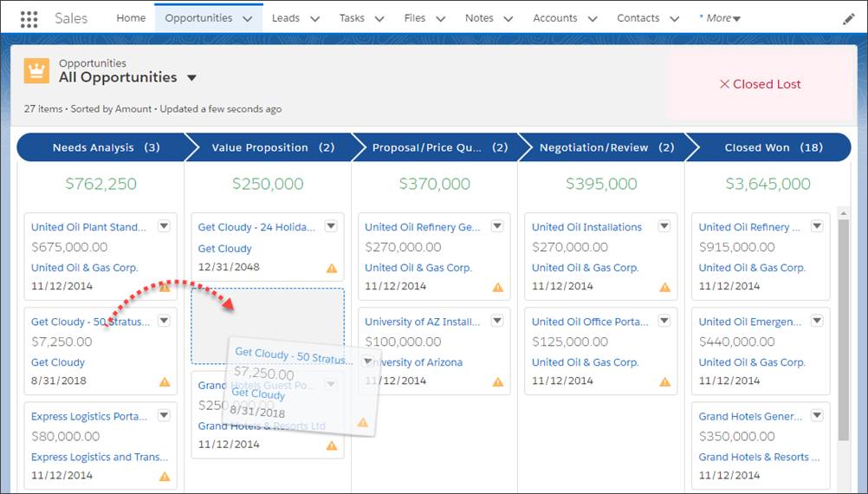Open Express Logistics Portable opportunity link
Image resolution: width=868 pixels, height=494 pixels.
tap(89, 417)
